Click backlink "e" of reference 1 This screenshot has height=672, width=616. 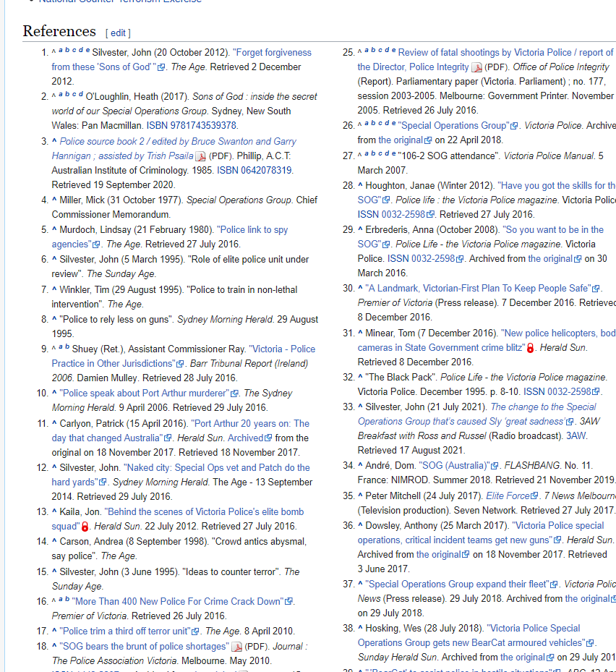pyautogui.click(x=87, y=50)
